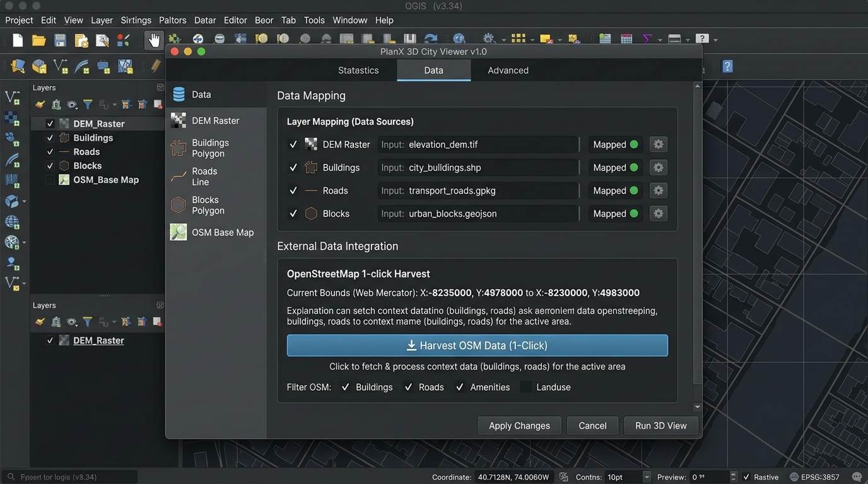Click the Open Data Source Manager icon
The height and width of the screenshot is (484, 868).
tap(18, 66)
